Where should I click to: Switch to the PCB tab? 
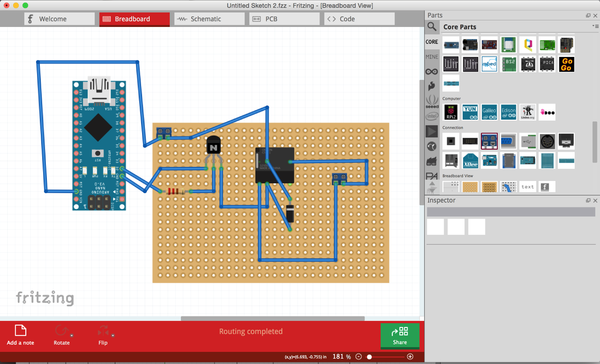284,19
